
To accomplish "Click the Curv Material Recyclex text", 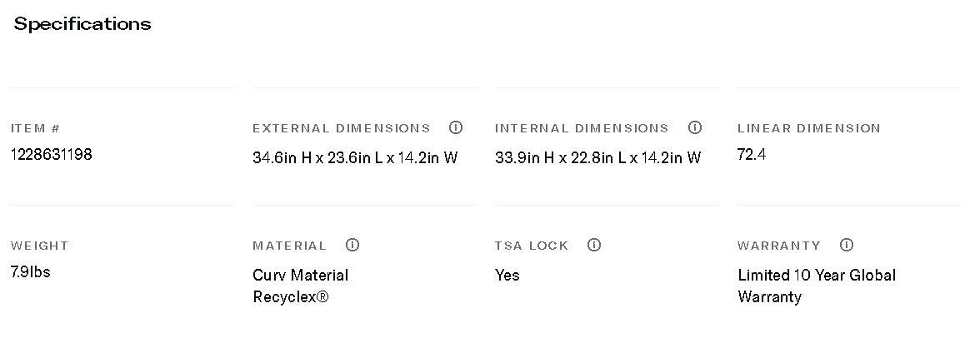I will [300, 286].
